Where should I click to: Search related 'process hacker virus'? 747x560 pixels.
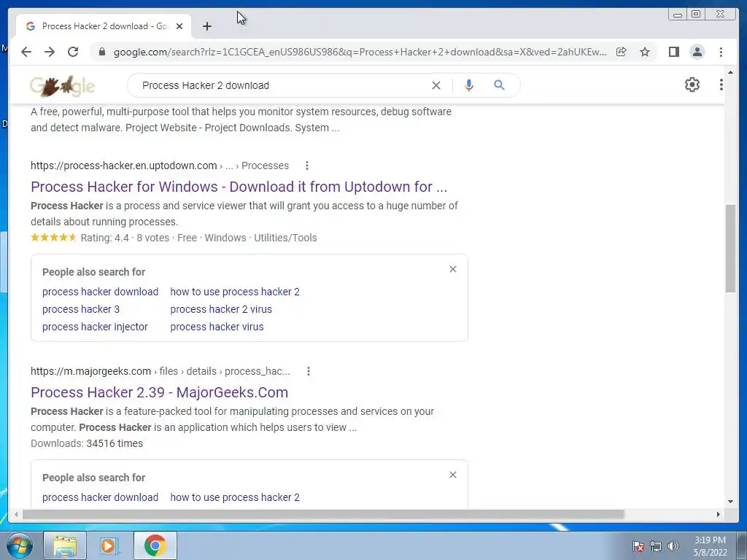[217, 327]
